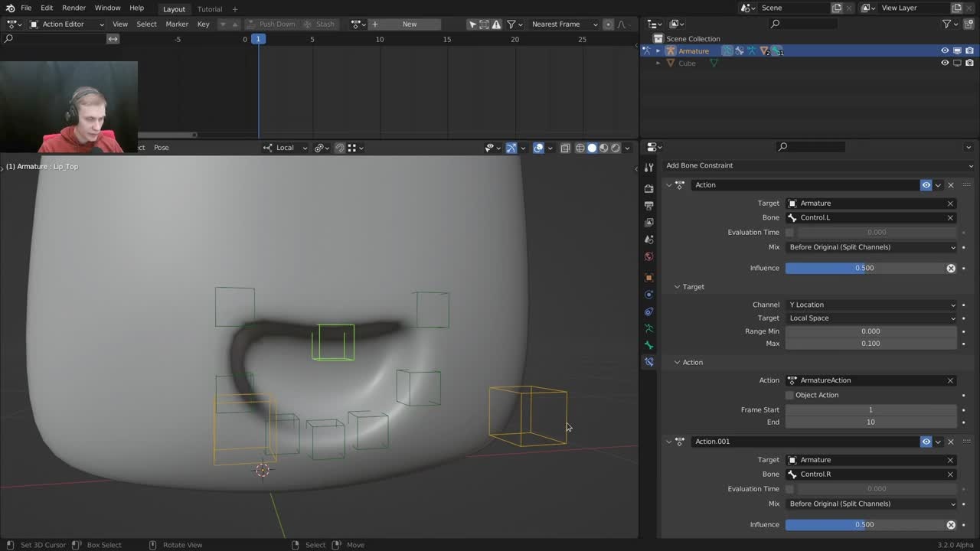
Task: Open Object properties (orange square icon)
Action: point(648,277)
